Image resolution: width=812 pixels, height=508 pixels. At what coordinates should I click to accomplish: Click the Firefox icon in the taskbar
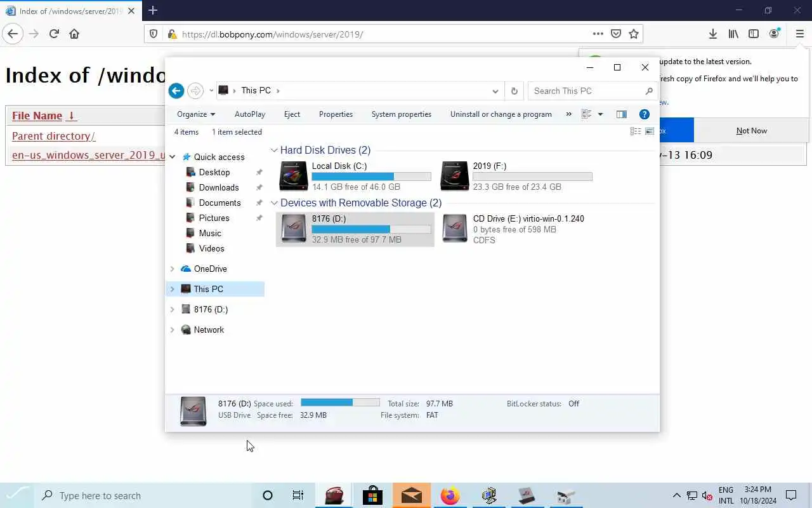coord(450,495)
